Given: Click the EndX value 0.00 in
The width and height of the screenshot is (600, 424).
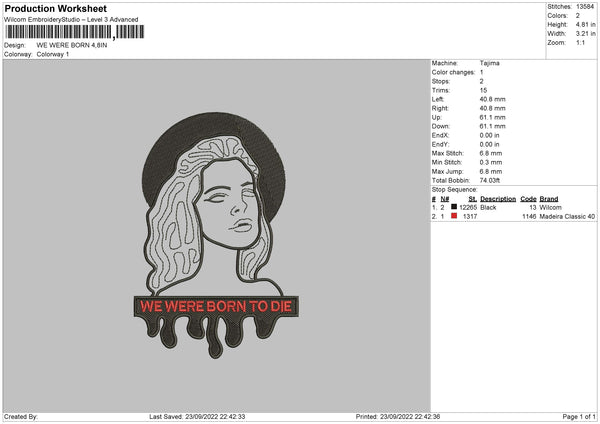Looking at the screenshot, I should click(489, 135).
